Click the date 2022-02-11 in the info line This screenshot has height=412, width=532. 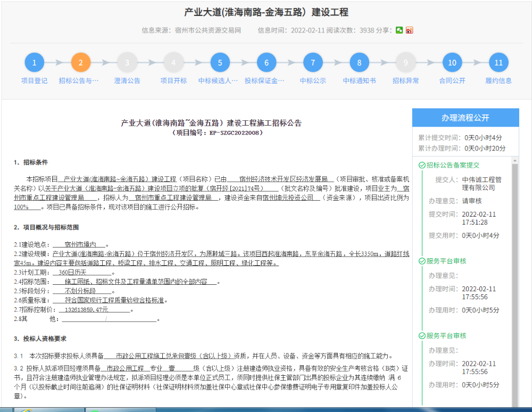coord(307,30)
